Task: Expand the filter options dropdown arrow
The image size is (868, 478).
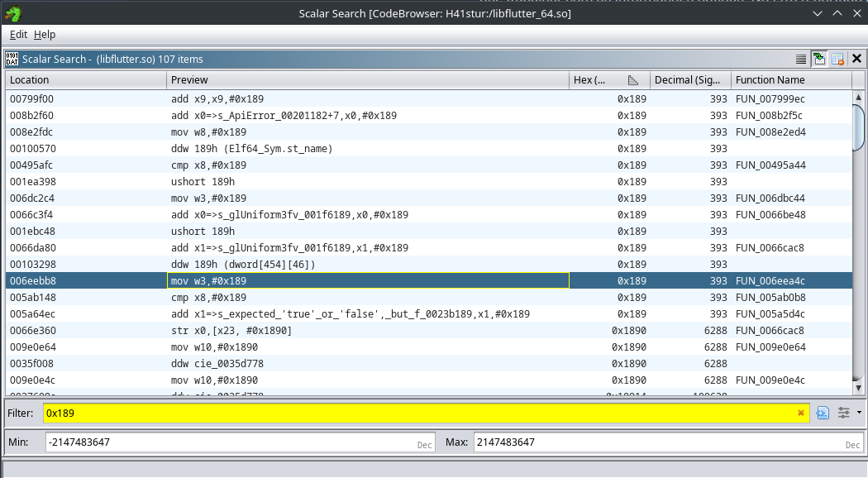Action: (859, 413)
